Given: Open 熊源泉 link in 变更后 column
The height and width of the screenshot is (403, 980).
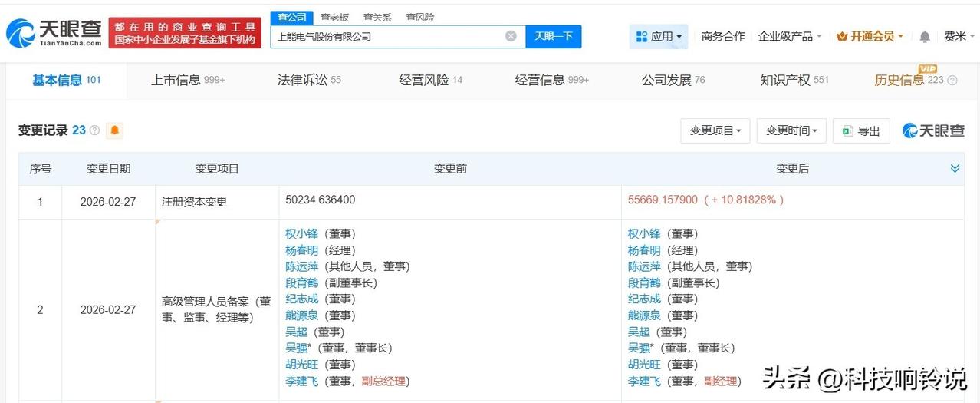Looking at the screenshot, I should click(644, 315).
